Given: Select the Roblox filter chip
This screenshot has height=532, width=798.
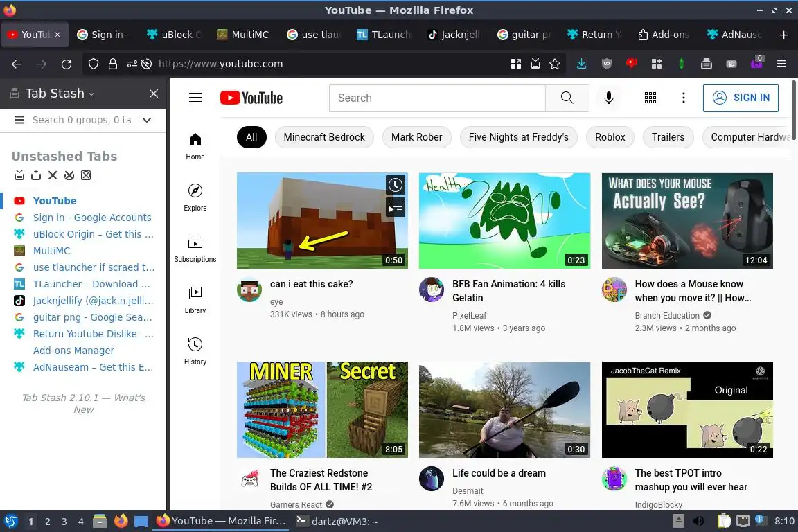Looking at the screenshot, I should coord(610,137).
